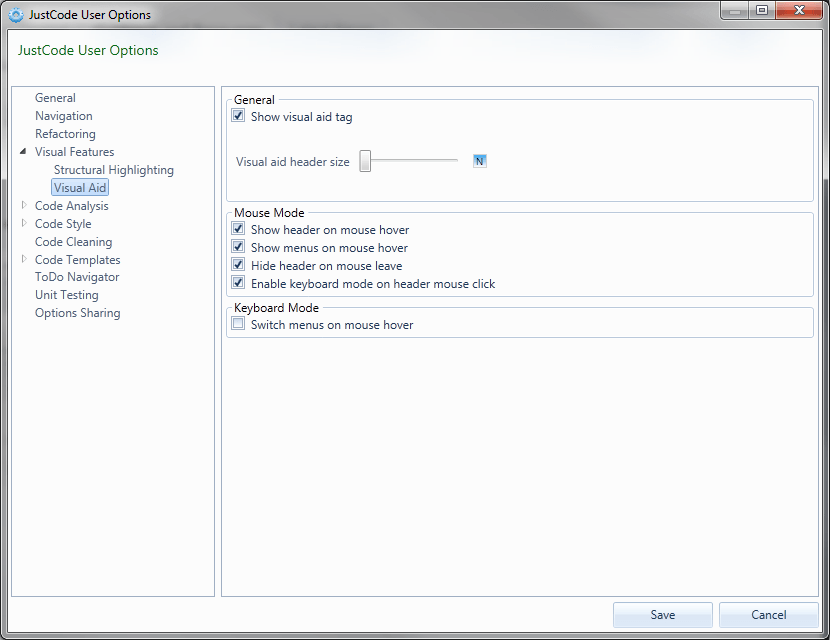Click the Visual aid header size slider thumb

tap(365, 161)
